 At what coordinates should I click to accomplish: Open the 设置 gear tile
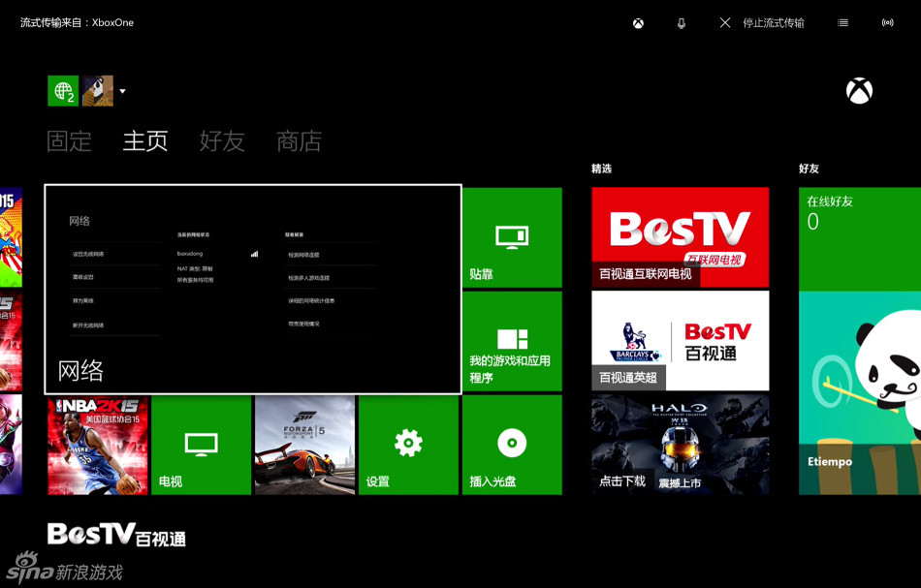[x=408, y=445]
